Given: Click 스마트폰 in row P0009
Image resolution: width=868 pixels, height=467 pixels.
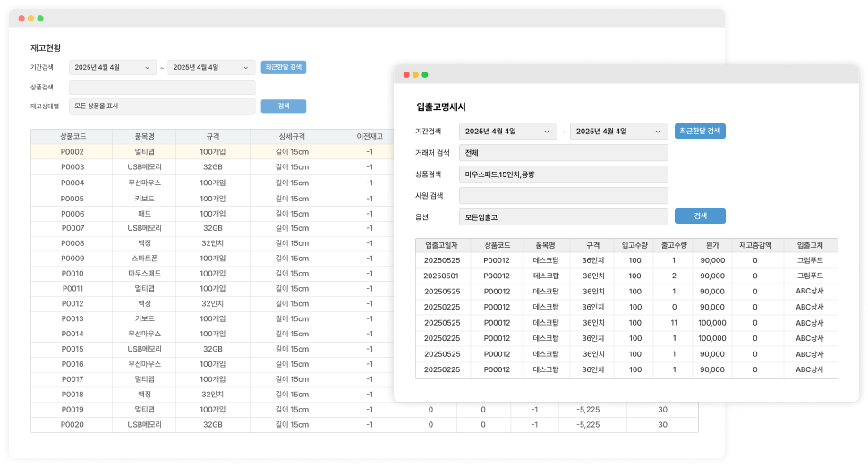Looking at the screenshot, I should [x=144, y=259].
